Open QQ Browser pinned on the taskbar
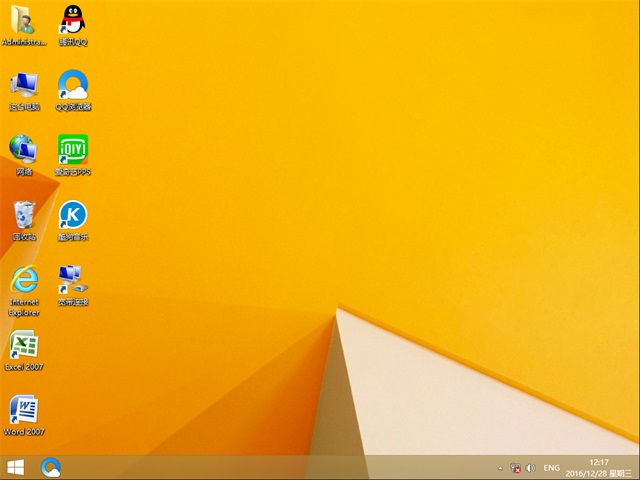 [51, 467]
